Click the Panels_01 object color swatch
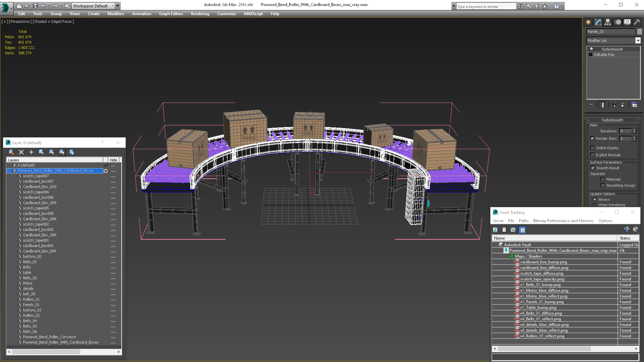This screenshot has width=644, height=362. (639, 32)
